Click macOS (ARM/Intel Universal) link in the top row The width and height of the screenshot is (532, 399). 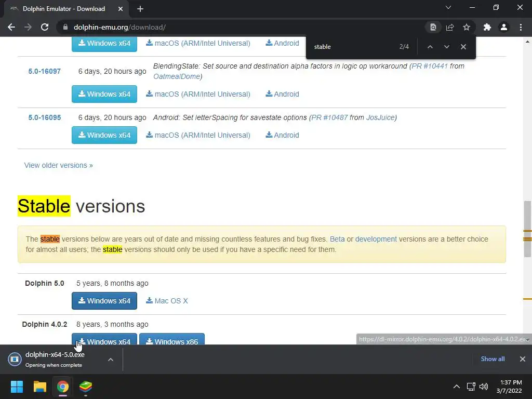(198, 43)
